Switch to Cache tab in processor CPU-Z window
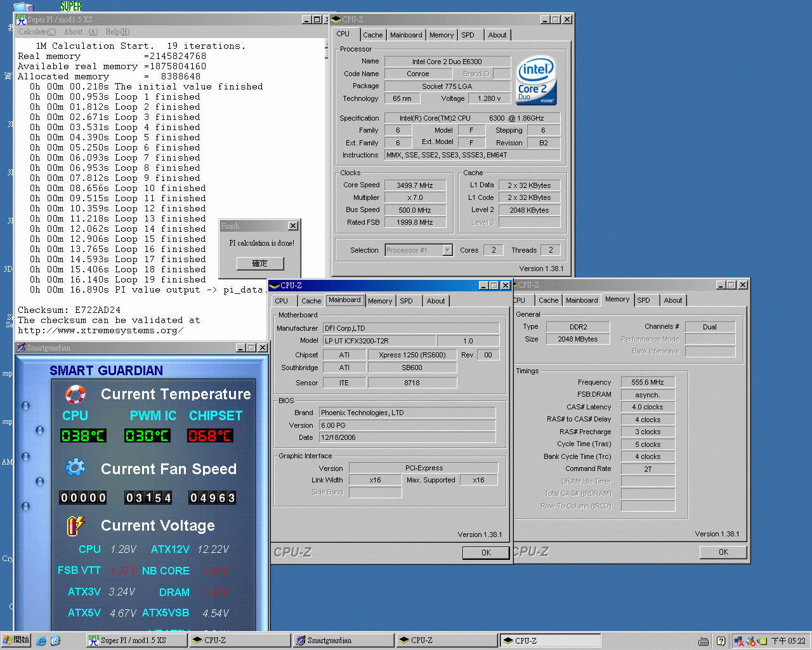This screenshot has width=812, height=650. (372, 35)
